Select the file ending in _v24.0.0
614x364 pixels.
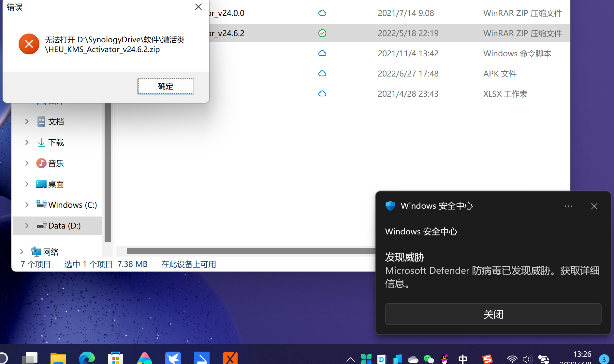(227, 13)
